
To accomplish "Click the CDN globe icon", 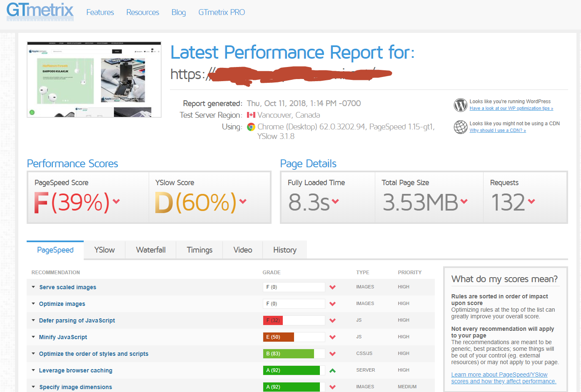I will [461, 127].
